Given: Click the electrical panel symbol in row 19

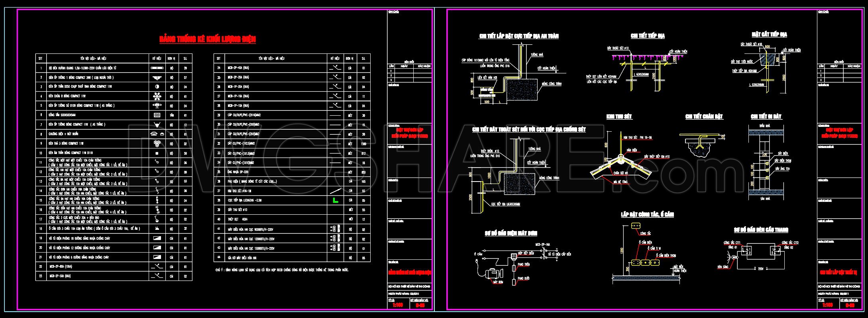Looking at the screenshot, I should (157, 238).
